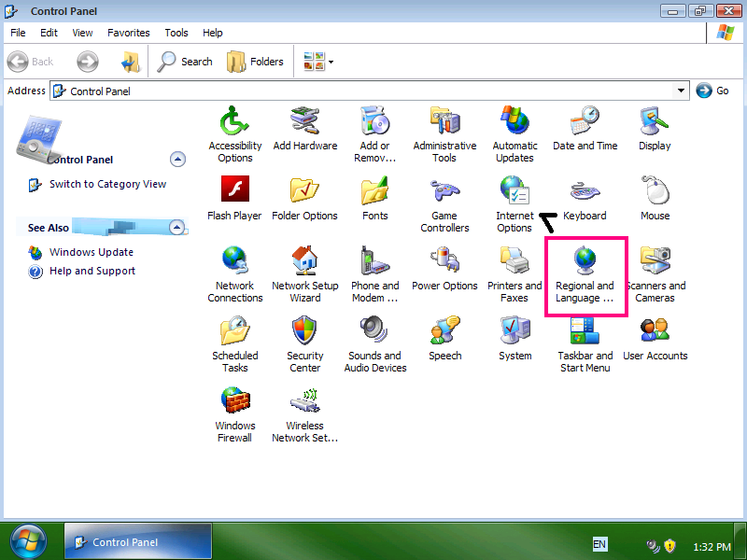
Task: Click the Go button
Action: coord(712,91)
